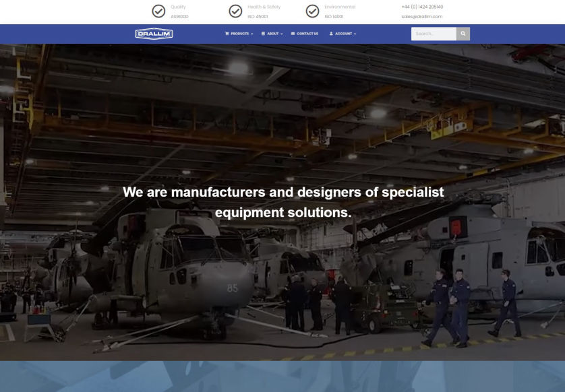
Task: Click the Drallim logo in the navbar
Action: 154,34
